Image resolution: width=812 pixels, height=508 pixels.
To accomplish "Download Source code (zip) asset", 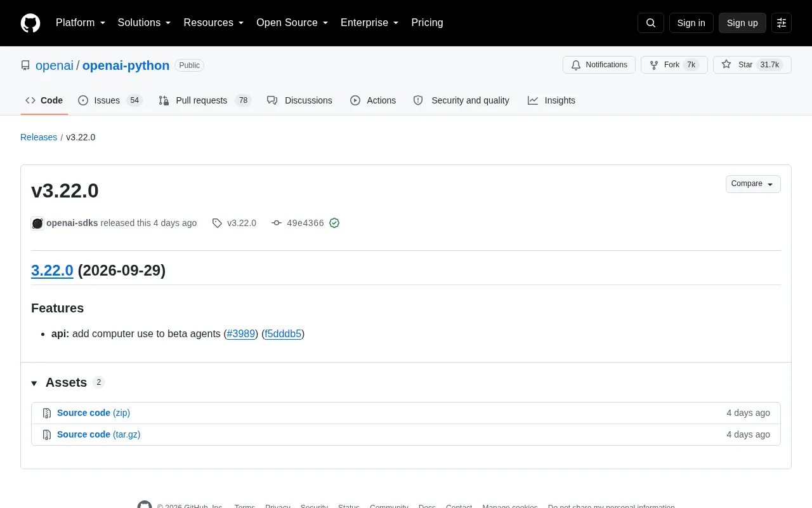I will point(93,413).
